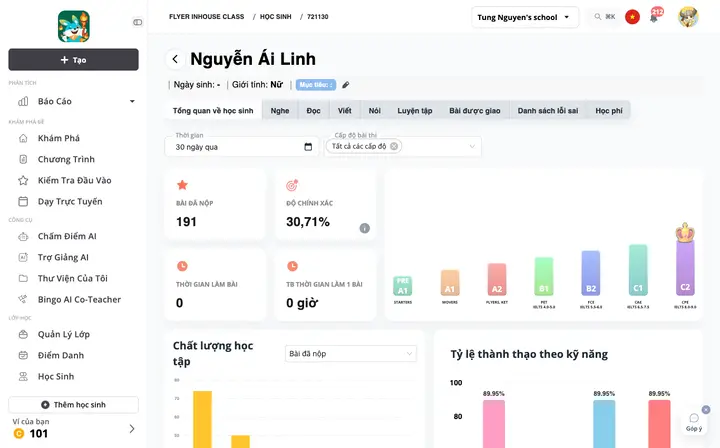Open notifications bell with 212 badge
The height and width of the screenshot is (448, 720).
tap(655, 16)
